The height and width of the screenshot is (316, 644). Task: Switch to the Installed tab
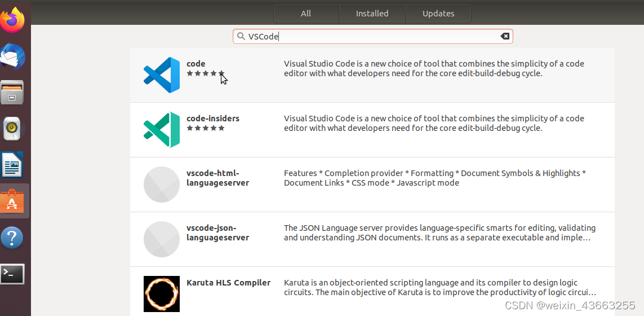tap(372, 14)
